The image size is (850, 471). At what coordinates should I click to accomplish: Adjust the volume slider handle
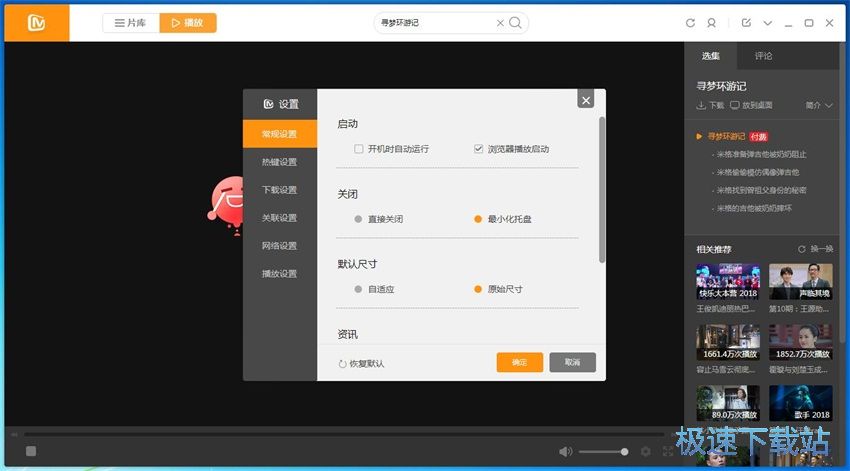(624, 451)
